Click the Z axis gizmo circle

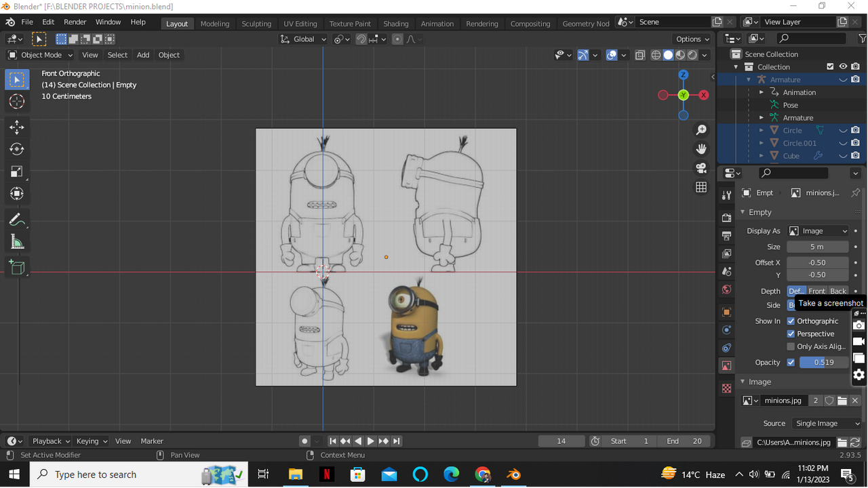683,75
